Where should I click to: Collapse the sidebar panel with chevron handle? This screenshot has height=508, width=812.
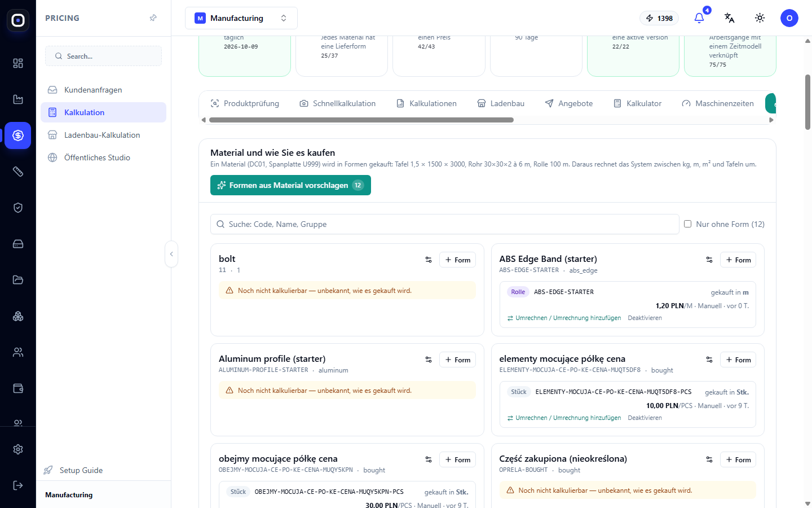(x=171, y=254)
